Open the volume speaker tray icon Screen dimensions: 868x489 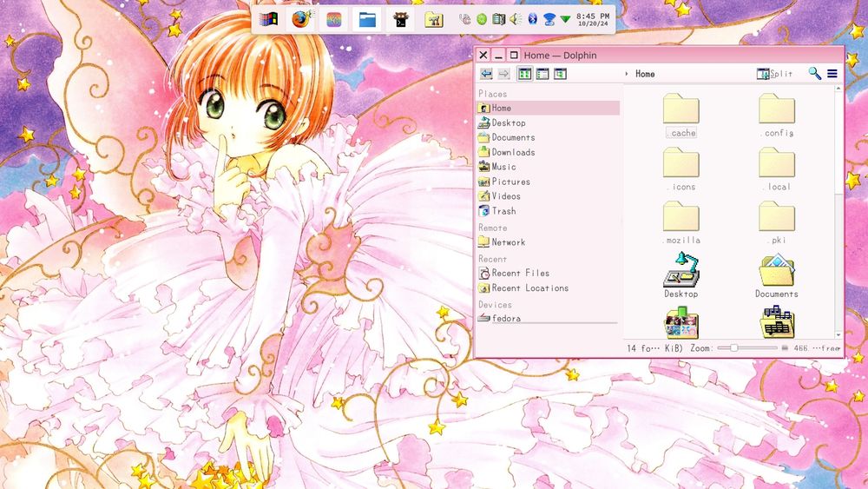[x=516, y=19]
